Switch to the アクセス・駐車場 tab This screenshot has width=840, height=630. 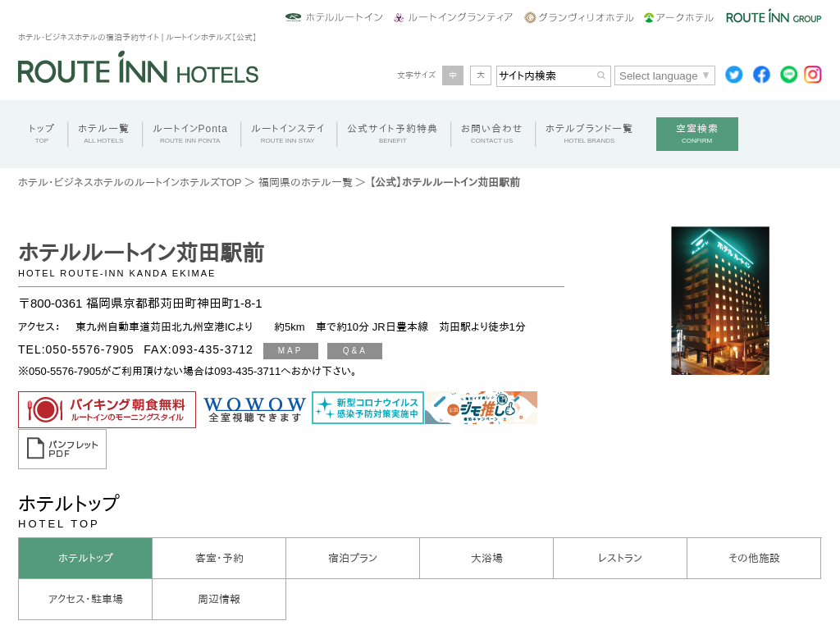coord(85,599)
